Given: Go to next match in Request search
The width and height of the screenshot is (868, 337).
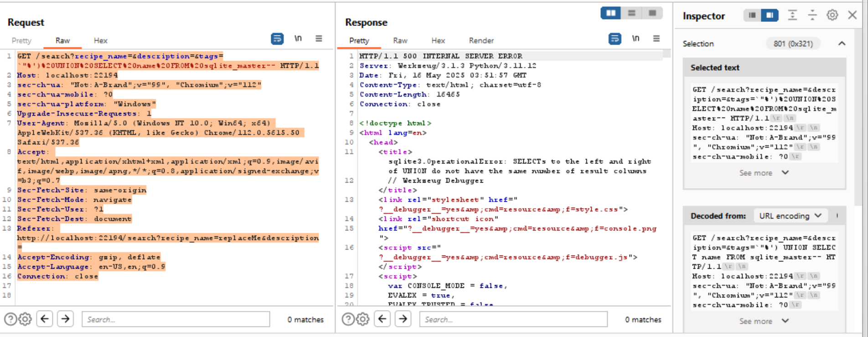Looking at the screenshot, I should pyautogui.click(x=65, y=319).
